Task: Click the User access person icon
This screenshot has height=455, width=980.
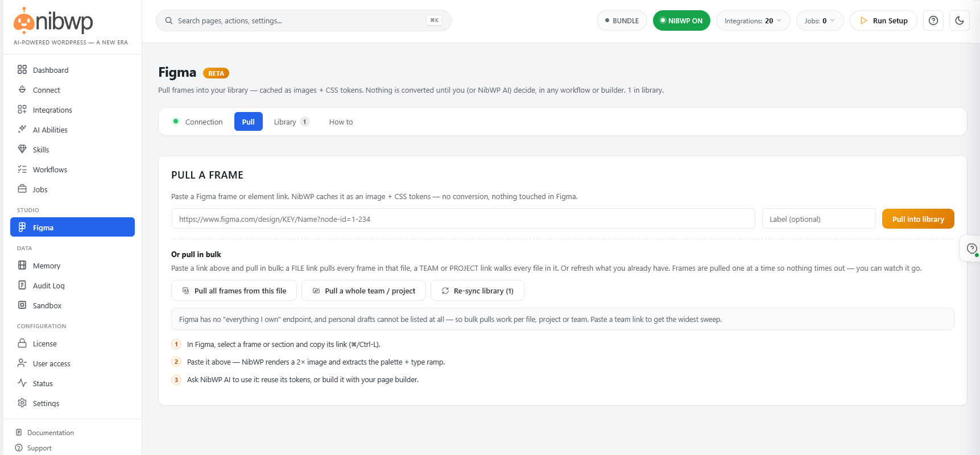Action: 22,363
